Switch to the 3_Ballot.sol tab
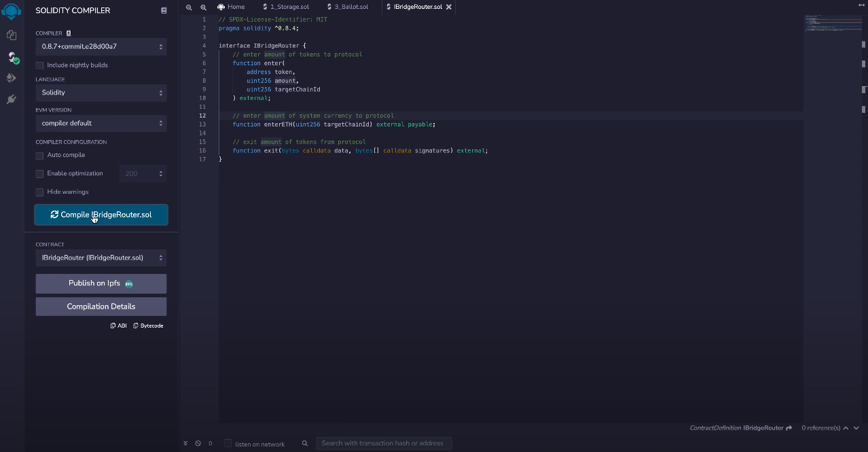This screenshot has height=452, width=868. (x=351, y=7)
